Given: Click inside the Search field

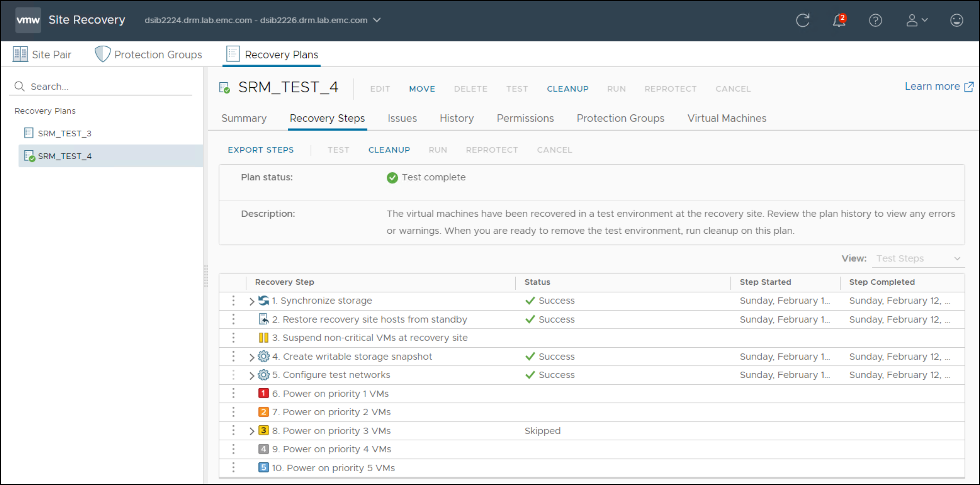Looking at the screenshot, I should (x=101, y=86).
